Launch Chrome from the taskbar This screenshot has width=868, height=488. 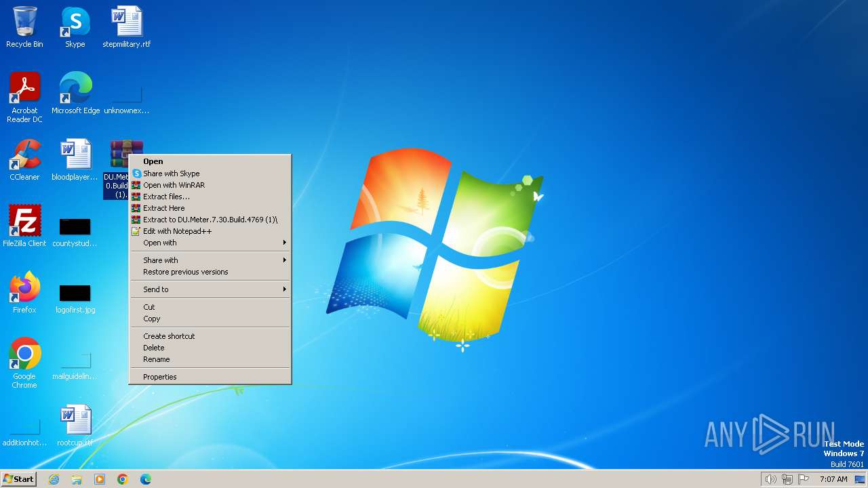[x=123, y=479]
